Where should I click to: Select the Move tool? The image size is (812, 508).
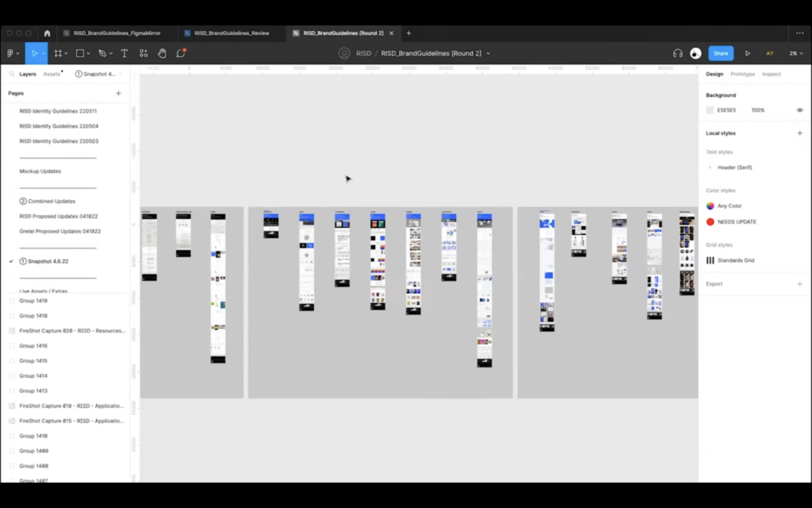point(34,53)
